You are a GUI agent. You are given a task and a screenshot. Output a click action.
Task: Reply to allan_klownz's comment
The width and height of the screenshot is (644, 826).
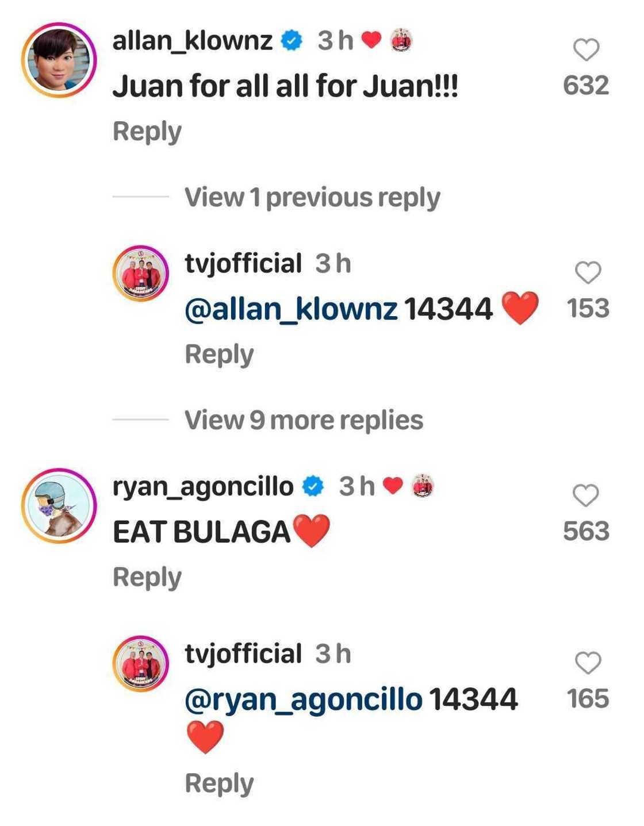pos(147,132)
